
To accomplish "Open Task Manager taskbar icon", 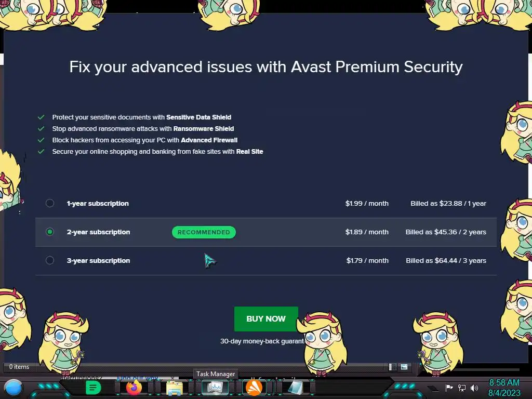I will pos(215,388).
